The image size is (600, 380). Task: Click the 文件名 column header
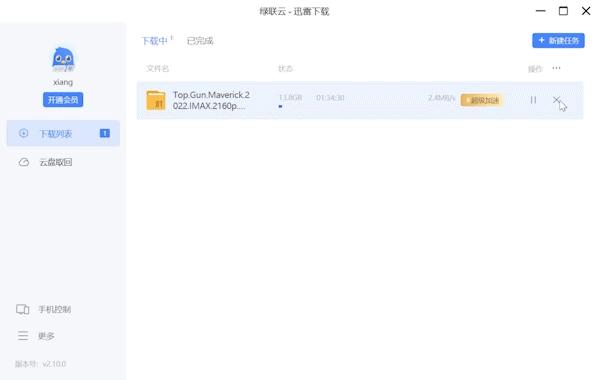click(158, 68)
